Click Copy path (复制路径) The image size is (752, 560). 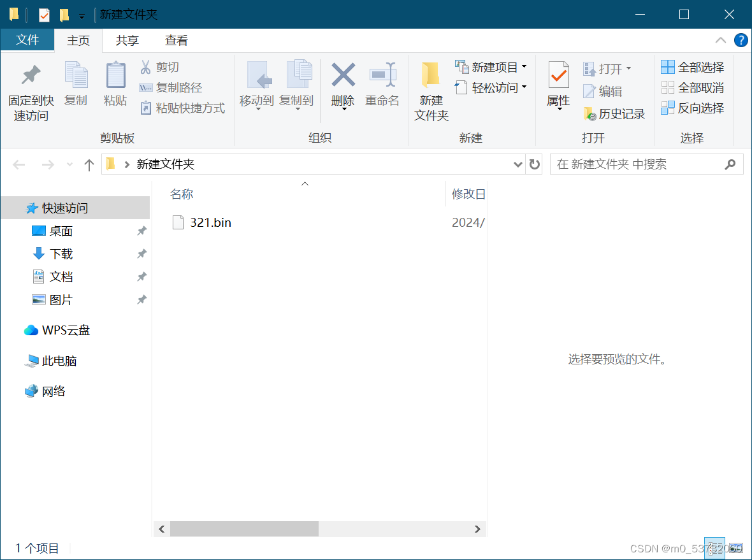tap(170, 88)
